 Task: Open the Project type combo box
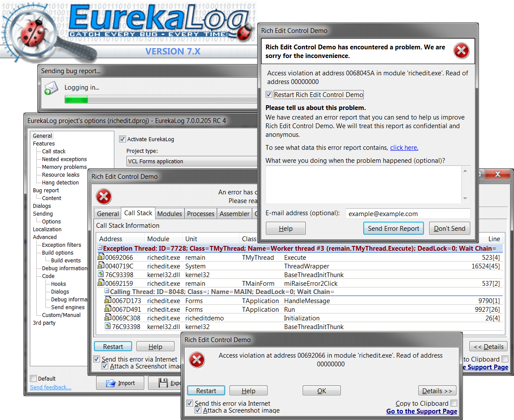(x=192, y=161)
